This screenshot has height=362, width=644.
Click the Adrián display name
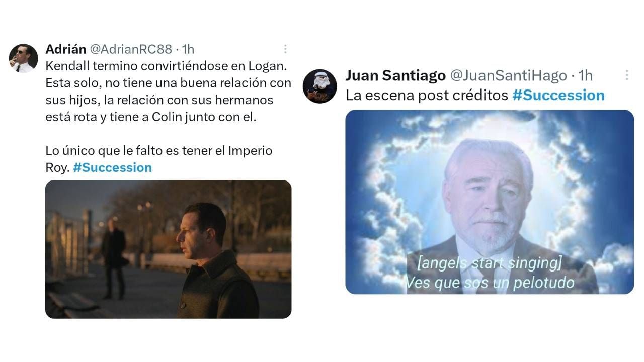click(x=65, y=49)
